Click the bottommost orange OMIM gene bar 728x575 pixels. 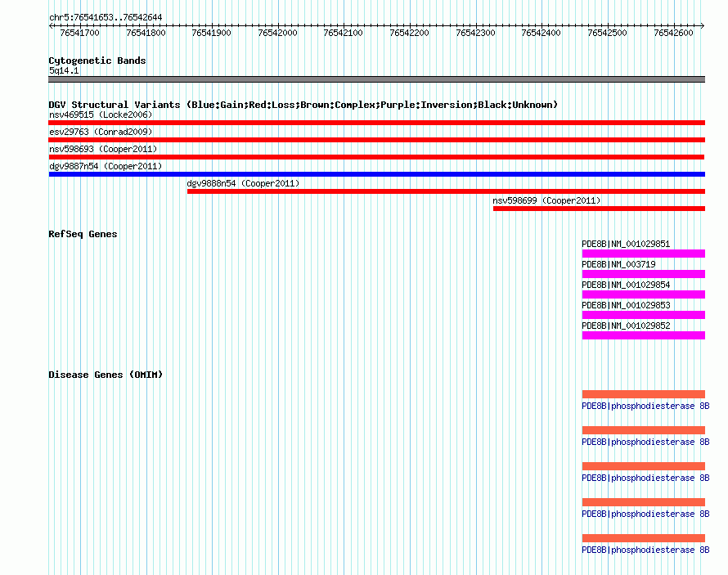click(x=644, y=538)
